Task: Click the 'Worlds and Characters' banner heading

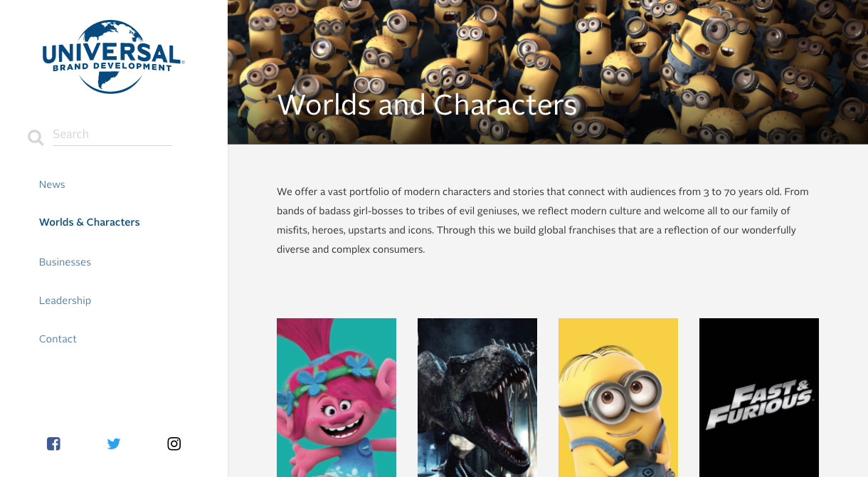Action: 427,105
